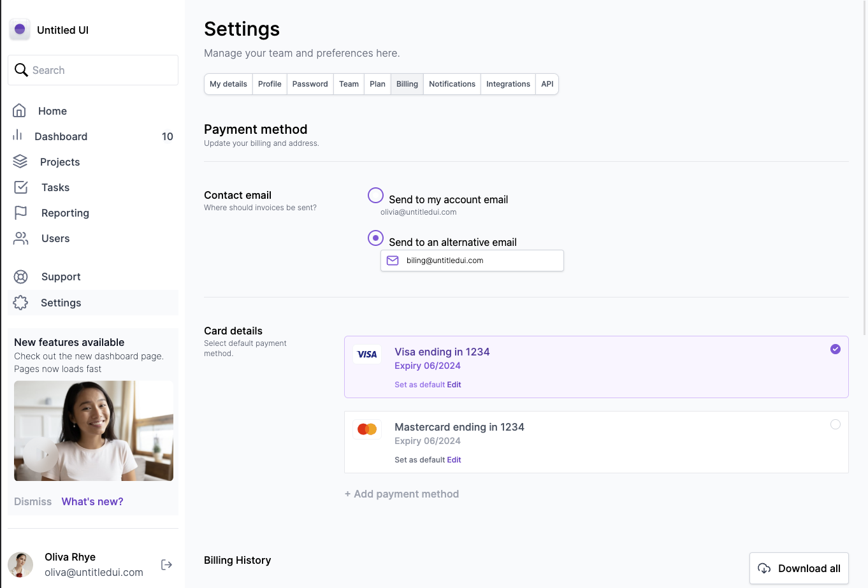This screenshot has width=868, height=588.
Task: Open Reporting using the flag icon
Action: click(20, 213)
